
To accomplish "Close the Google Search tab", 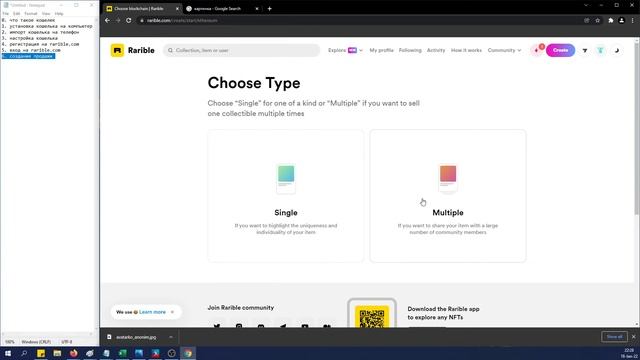I will (x=257, y=9).
